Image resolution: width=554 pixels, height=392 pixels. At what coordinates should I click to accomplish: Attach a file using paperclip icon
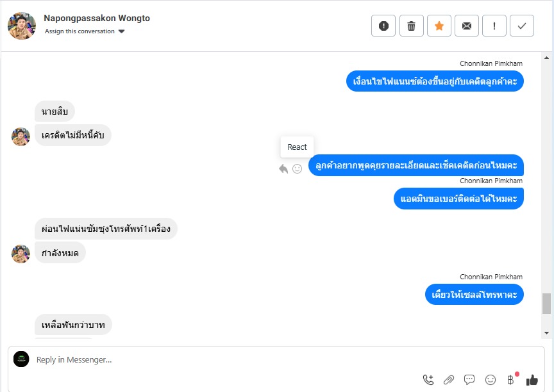pos(449,380)
